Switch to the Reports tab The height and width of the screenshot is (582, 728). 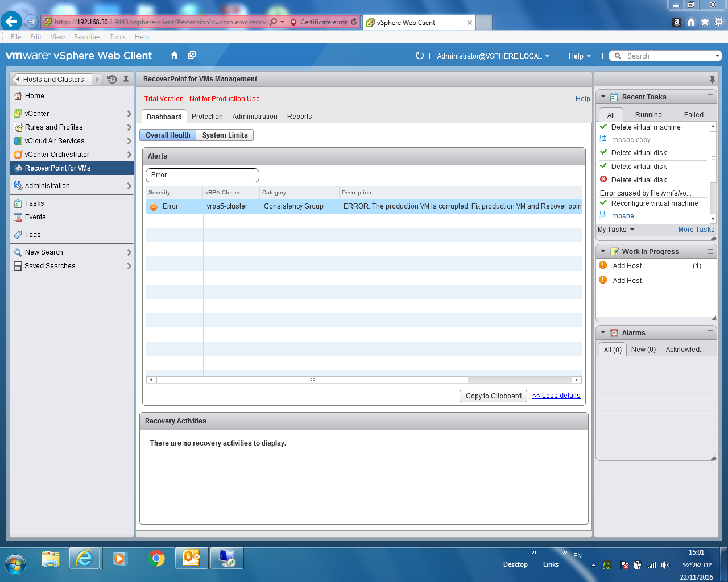click(x=299, y=117)
